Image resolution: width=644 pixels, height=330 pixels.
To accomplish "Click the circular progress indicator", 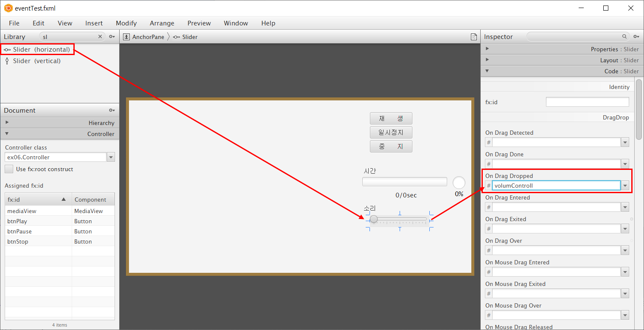I will (459, 183).
